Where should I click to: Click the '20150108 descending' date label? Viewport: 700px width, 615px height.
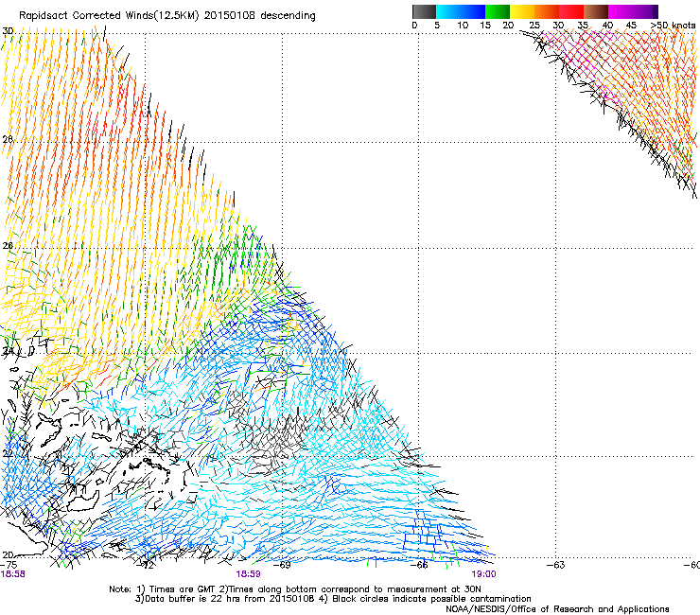tap(260, 16)
